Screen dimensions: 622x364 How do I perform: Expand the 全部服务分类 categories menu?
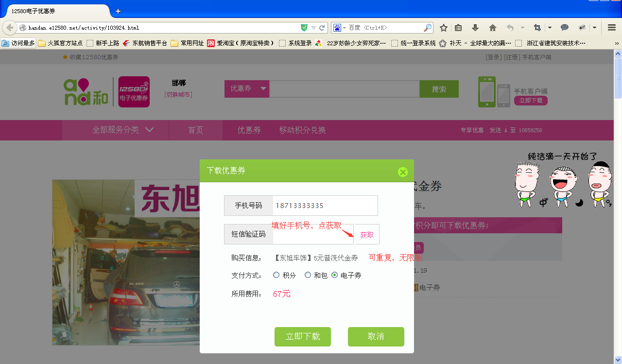point(123,130)
